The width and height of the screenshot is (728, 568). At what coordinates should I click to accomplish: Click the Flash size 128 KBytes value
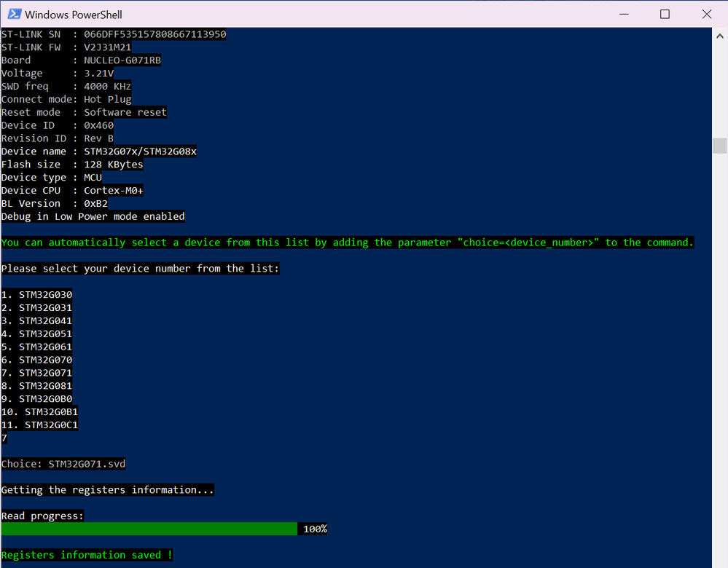click(x=113, y=165)
